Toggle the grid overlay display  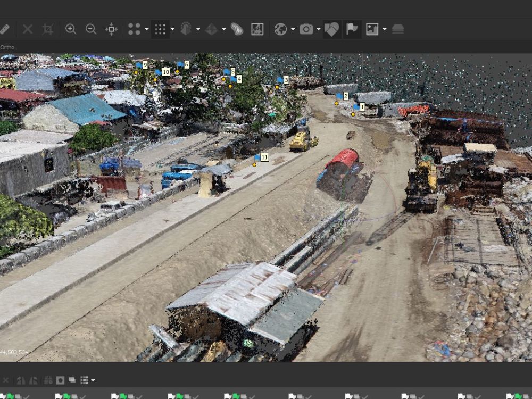click(161, 29)
